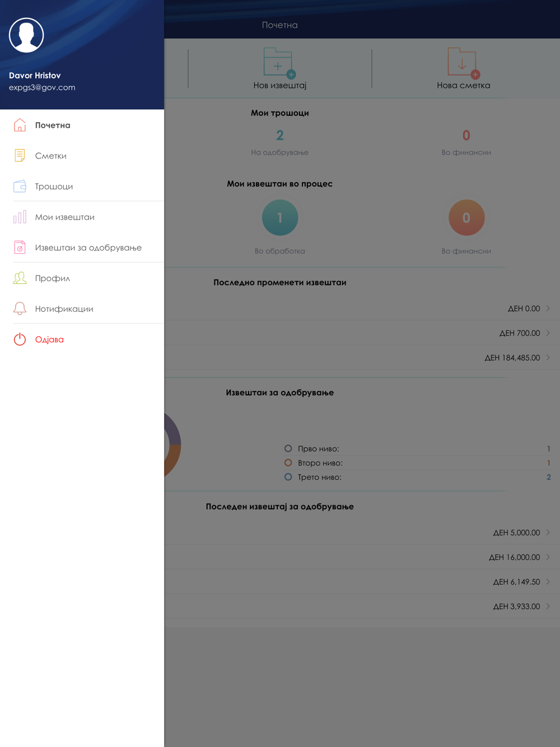Viewport: 560px width, 747px height.
Task: Select the Прво ниво legend circle
Action: 288,449
